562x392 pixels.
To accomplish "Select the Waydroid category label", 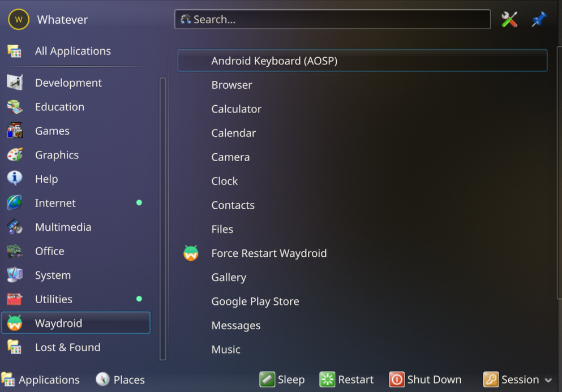I will pyautogui.click(x=58, y=323).
